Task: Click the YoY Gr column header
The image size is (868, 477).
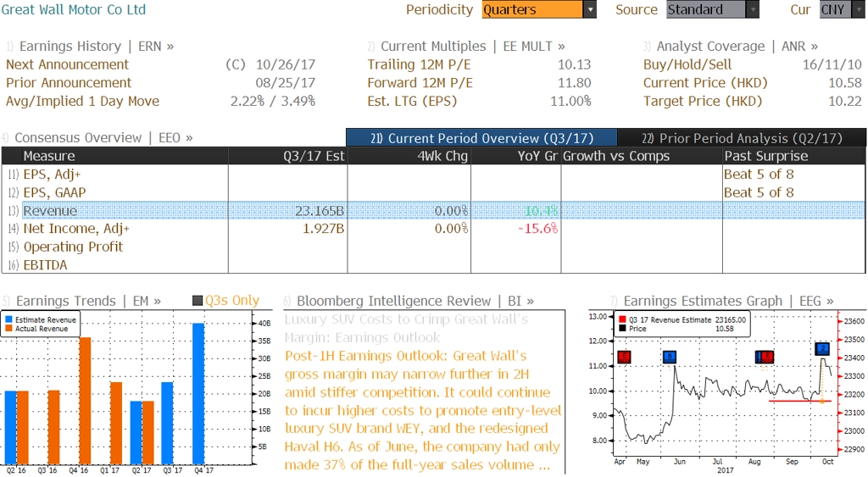Action: tap(516, 156)
